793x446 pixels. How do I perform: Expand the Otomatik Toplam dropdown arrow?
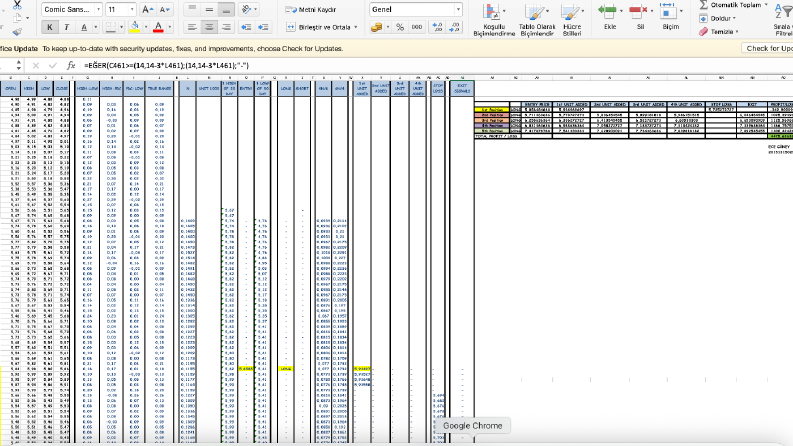[x=766, y=5]
